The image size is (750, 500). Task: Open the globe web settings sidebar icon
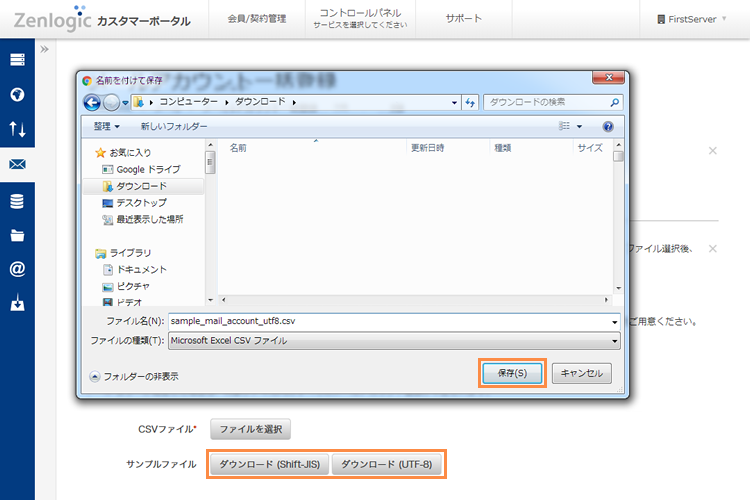(17, 94)
